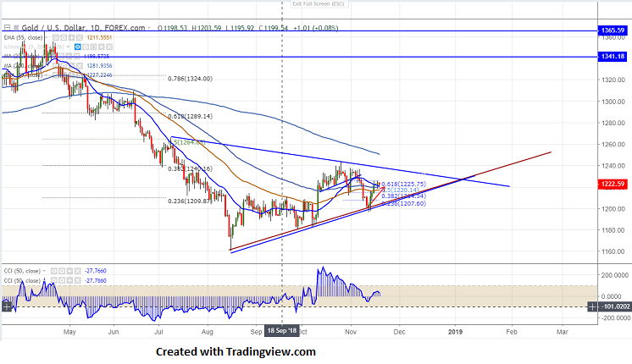This screenshot has height=364, width=632.
Task: Click the 200.0000 CCI axis label
Action: point(615,275)
